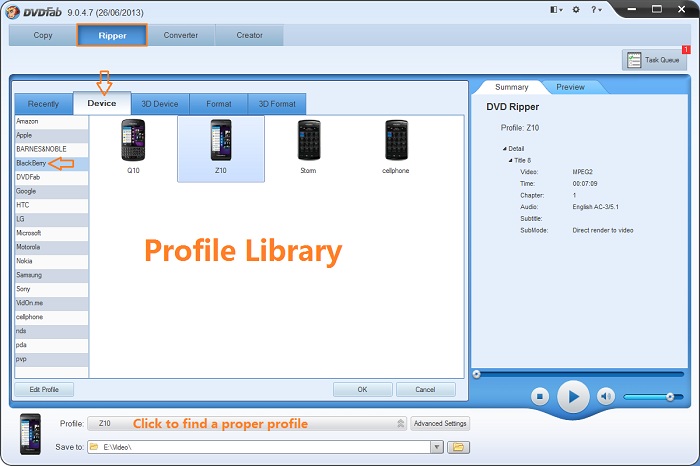Open the 3D Device tab
700x466 pixels.
[x=160, y=104]
